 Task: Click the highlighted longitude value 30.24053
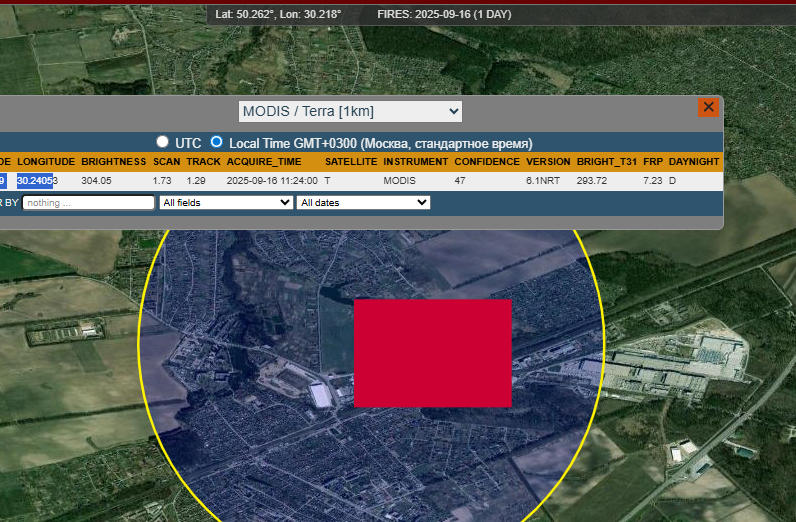click(x=38, y=181)
